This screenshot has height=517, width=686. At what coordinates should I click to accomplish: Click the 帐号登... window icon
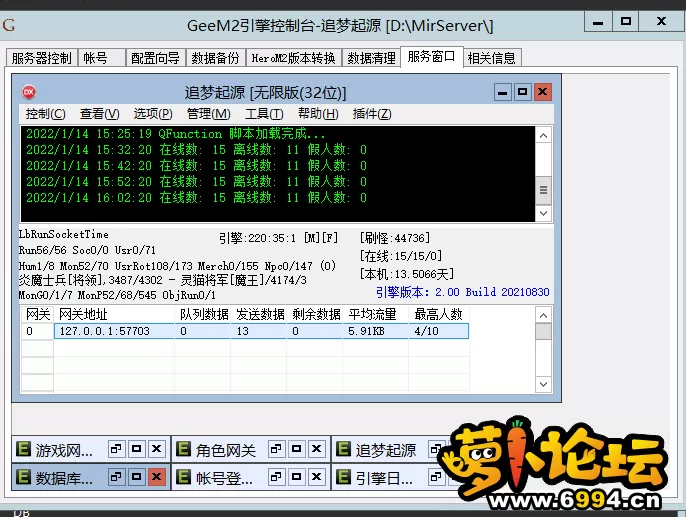pos(183,477)
